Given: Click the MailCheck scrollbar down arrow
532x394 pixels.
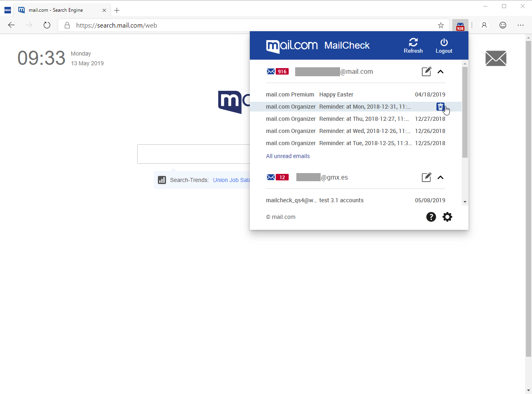Looking at the screenshot, I should click(x=465, y=202).
